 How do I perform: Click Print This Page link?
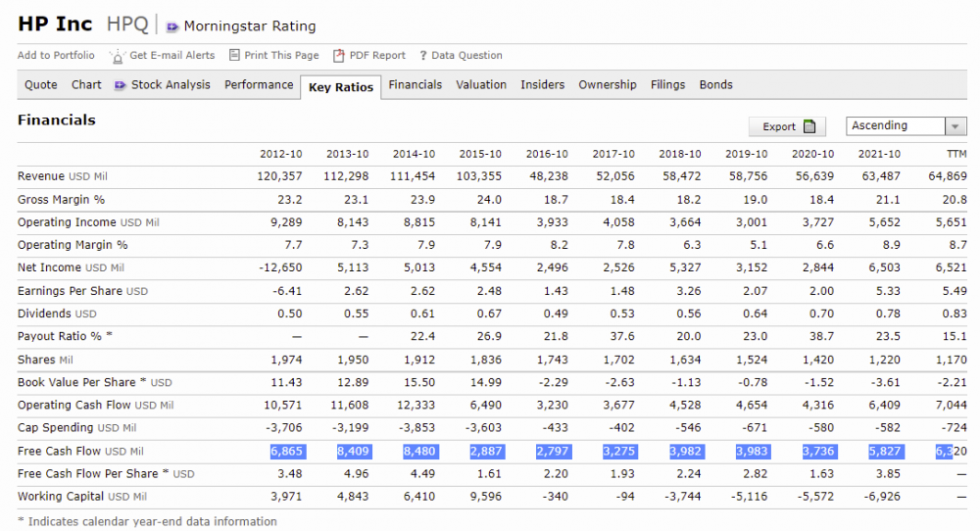pyautogui.click(x=281, y=55)
